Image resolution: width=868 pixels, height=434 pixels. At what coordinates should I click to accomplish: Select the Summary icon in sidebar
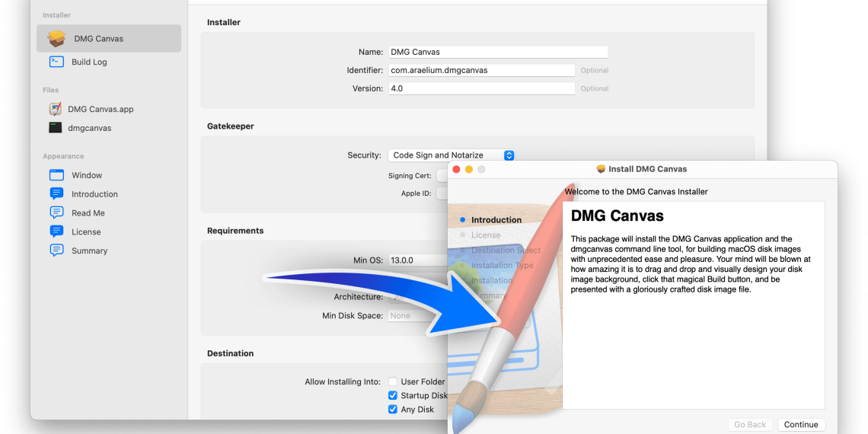[56, 251]
